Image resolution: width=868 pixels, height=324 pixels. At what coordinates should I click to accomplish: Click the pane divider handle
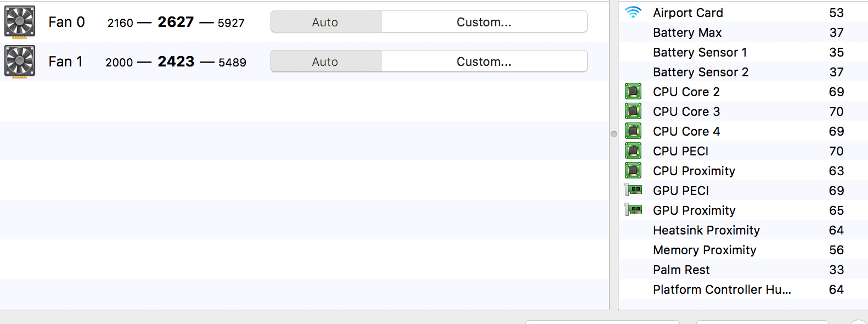(x=614, y=134)
